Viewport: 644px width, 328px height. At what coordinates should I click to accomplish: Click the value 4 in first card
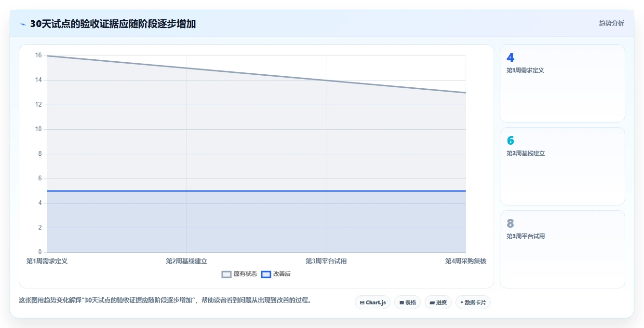(x=510, y=58)
